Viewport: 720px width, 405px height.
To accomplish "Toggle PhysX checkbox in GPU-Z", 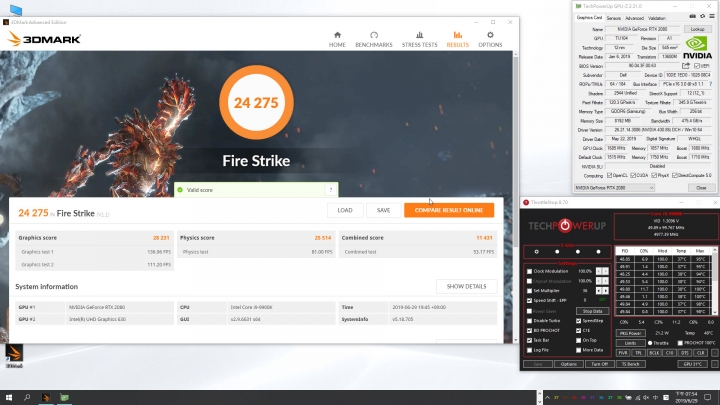I will point(654,175).
